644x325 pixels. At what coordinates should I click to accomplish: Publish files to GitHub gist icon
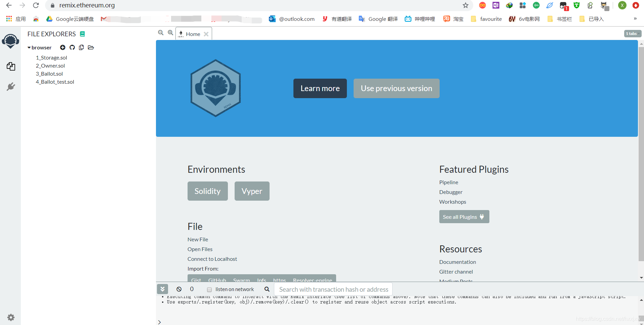point(72,47)
